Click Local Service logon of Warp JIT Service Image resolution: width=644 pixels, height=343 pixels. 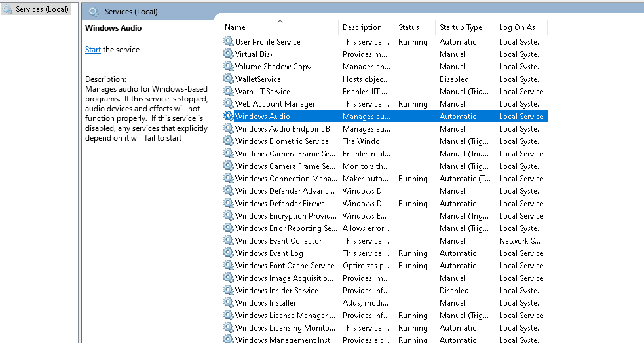click(x=521, y=92)
